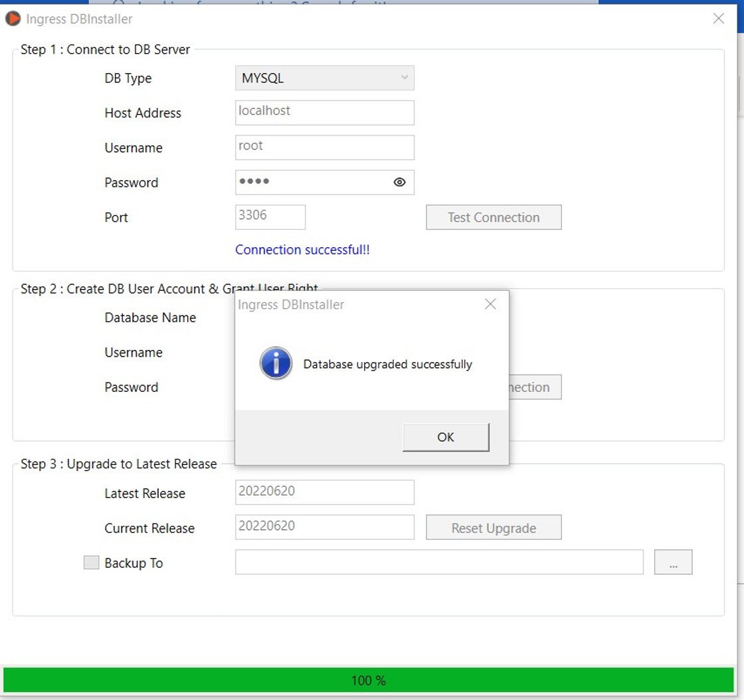Click the browse ellipsis button for backup

coord(673,562)
